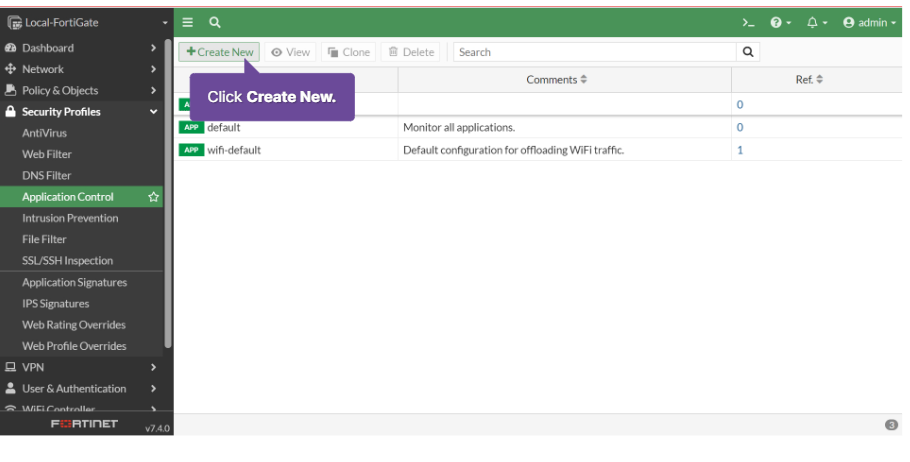Viewport: 910px width, 462px height.
Task: Open the reference count 0 in first row
Action: point(740,104)
